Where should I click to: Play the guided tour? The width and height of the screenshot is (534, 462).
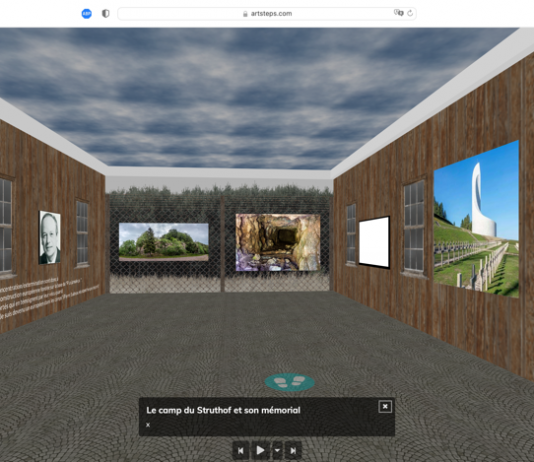coord(260,450)
